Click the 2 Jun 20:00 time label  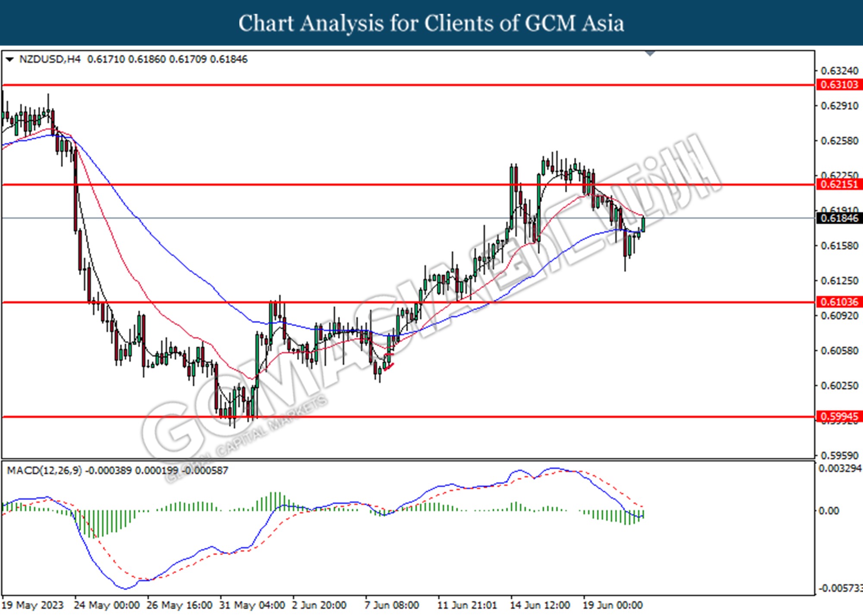(319, 605)
